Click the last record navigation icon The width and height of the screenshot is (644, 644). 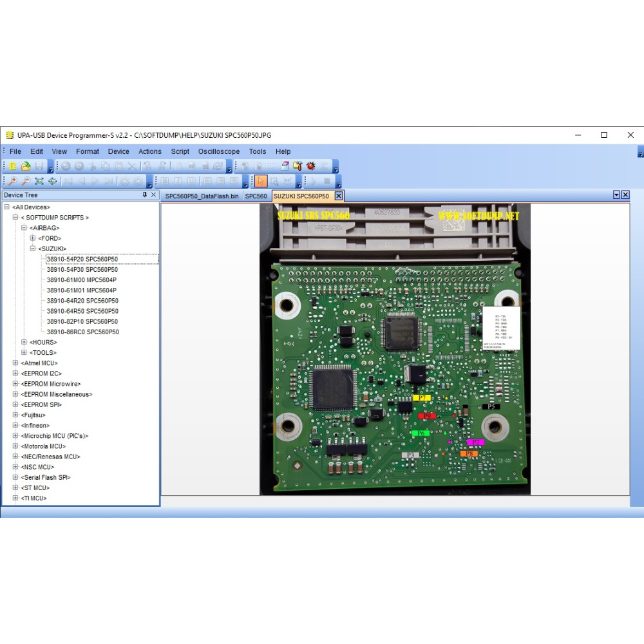click(108, 181)
